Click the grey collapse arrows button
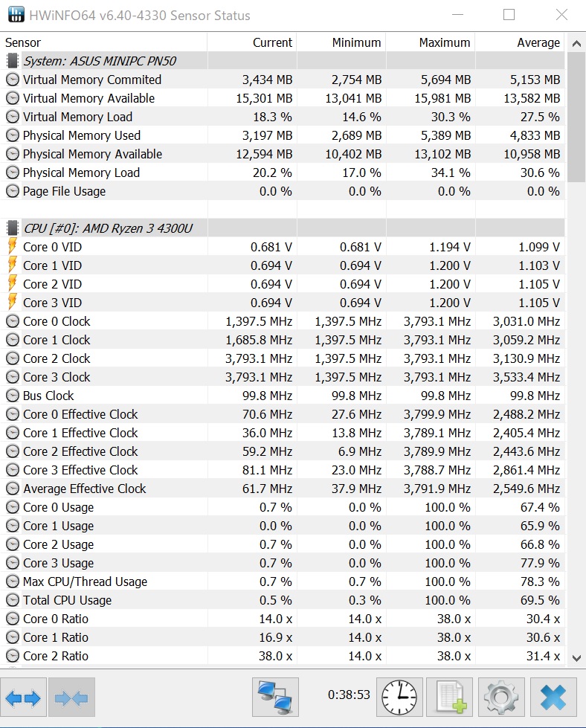586x728 pixels. 71,698
